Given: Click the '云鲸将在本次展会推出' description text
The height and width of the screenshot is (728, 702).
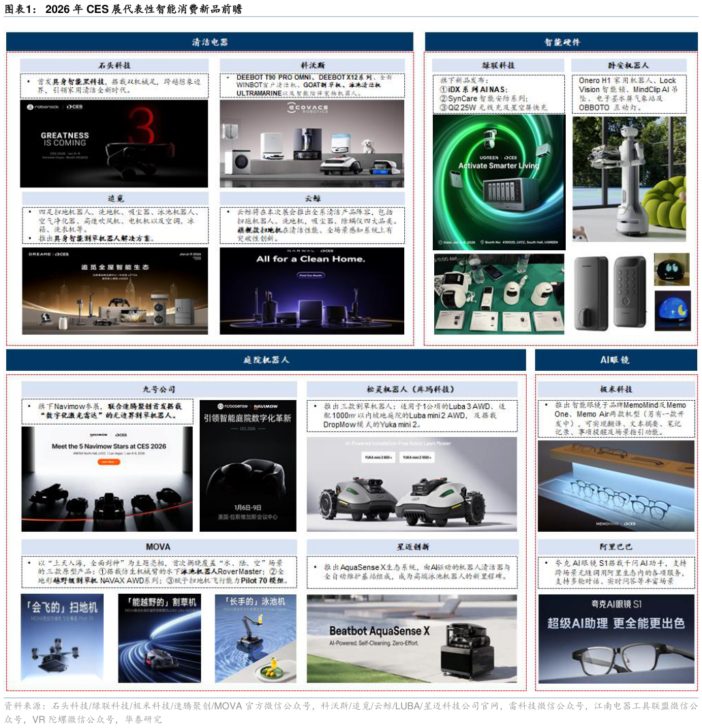Looking at the screenshot, I should click(312, 225).
